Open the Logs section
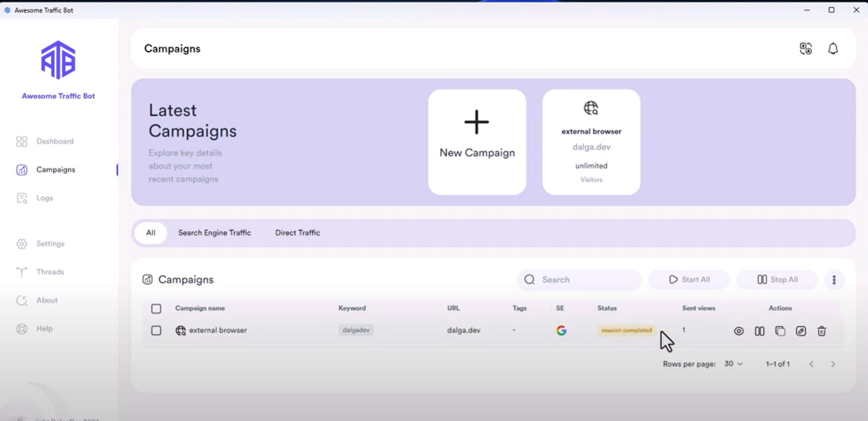This screenshot has height=421, width=868. (x=35, y=198)
